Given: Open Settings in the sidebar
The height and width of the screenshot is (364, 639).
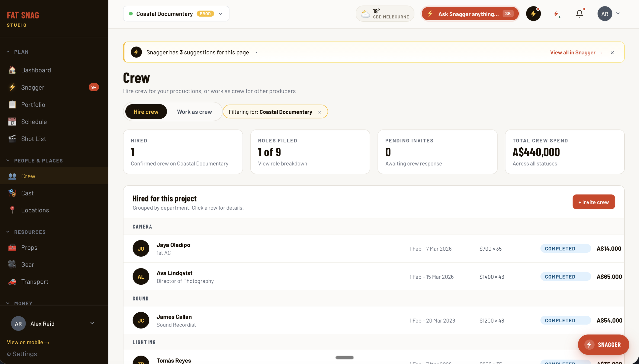Looking at the screenshot, I should [x=22, y=354].
